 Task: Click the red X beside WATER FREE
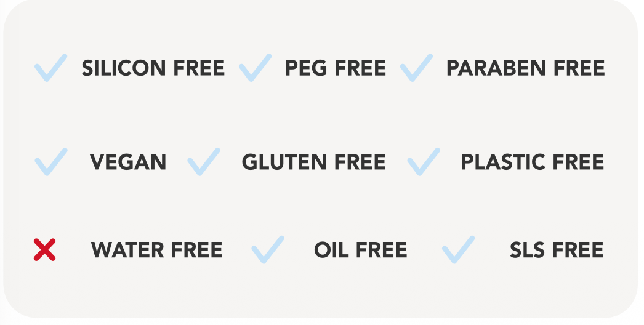[x=44, y=250]
